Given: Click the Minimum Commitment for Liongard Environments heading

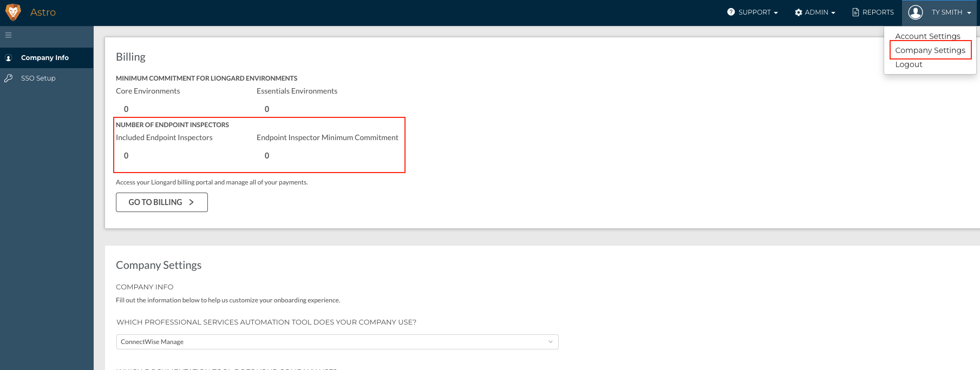Looking at the screenshot, I should click(x=206, y=78).
